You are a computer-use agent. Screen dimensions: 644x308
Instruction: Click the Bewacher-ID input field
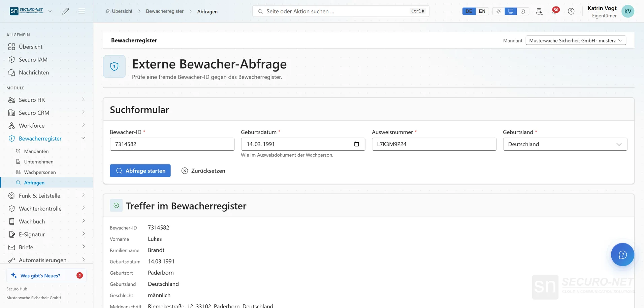(x=172, y=144)
